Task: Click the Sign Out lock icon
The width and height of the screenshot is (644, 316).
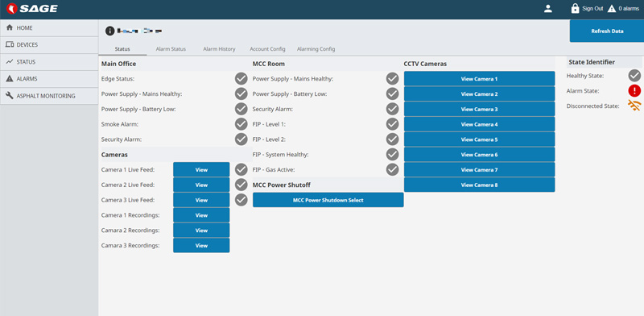Action: (575, 9)
